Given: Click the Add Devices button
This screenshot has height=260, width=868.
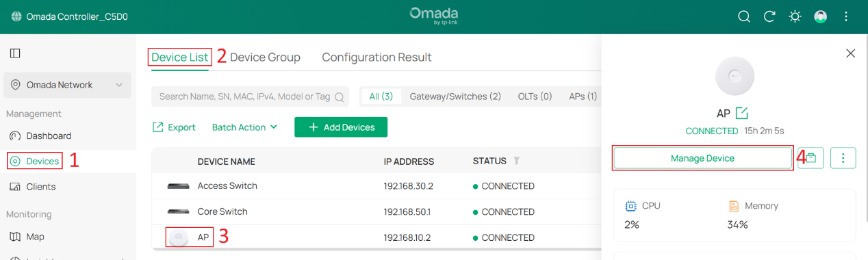Looking at the screenshot, I should pyautogui.click(x=341, y=127).
